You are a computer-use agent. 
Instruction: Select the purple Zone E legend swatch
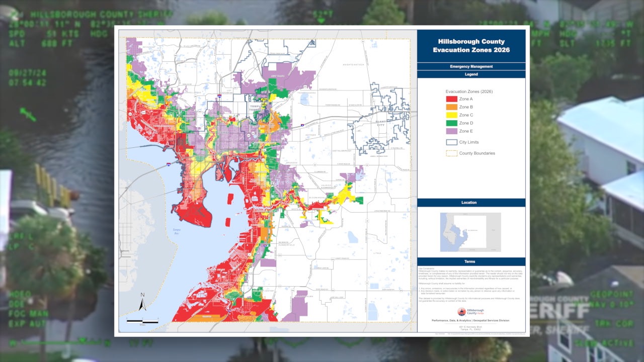click(x=451, y=131)
